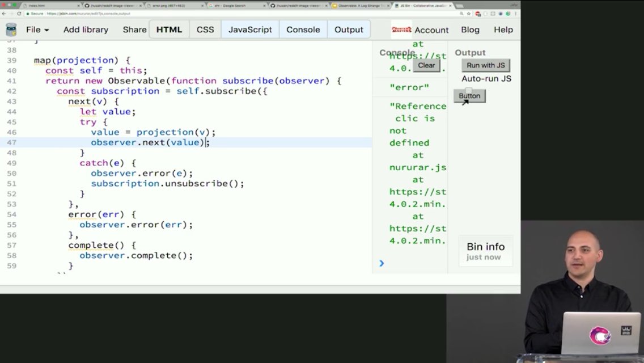Click the line 40 const self code
The width and height of the screenshot is (644, 363).
tap(96, 71)
